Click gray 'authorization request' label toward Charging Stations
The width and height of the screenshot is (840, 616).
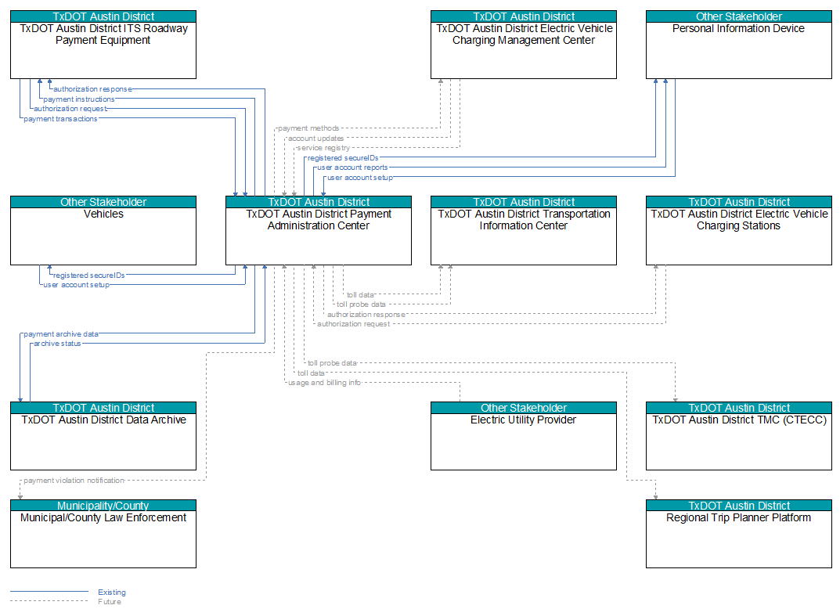(x=354, y=324)
